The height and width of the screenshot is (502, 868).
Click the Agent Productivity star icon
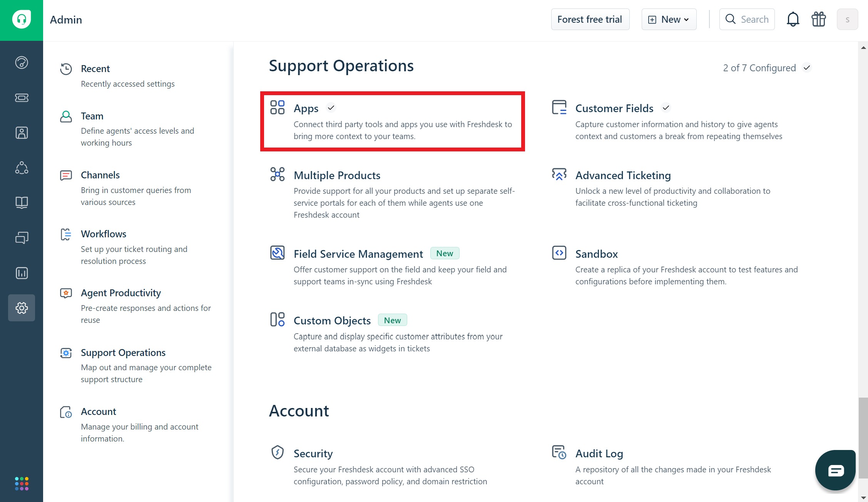(x=66, y=293)
